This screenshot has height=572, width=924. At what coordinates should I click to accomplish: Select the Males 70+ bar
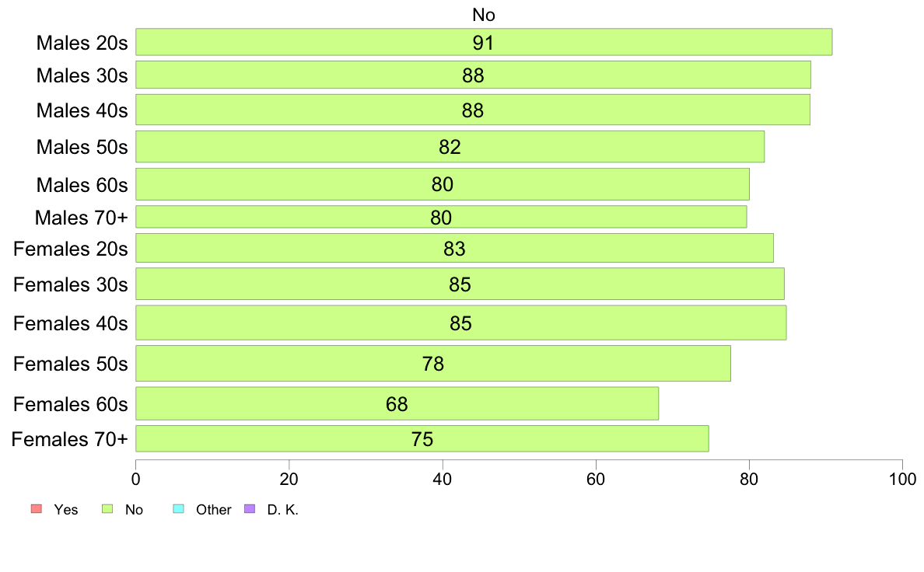click(441, 217)
